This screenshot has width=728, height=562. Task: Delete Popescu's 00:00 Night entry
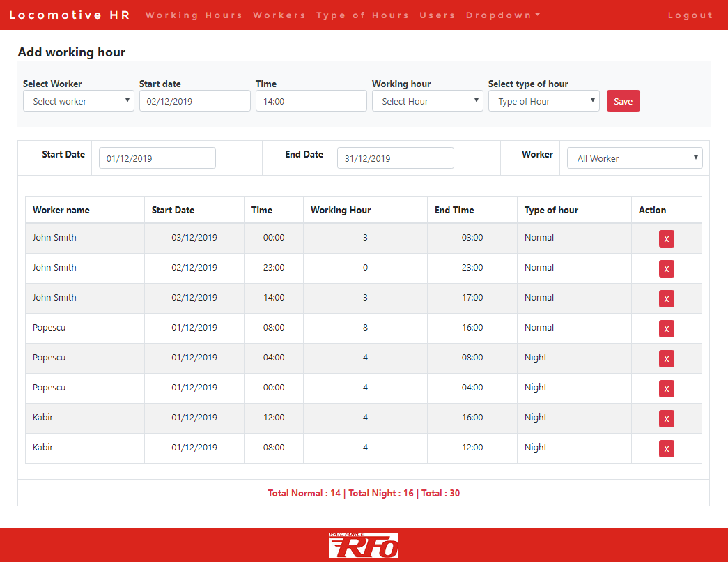point(666,389)
